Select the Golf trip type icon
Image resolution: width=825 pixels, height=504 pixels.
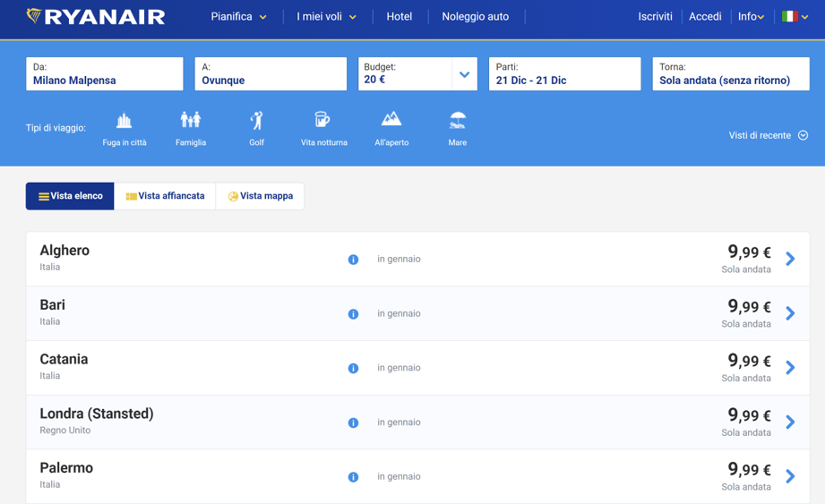pyautogui.click(x=257, y=120)
